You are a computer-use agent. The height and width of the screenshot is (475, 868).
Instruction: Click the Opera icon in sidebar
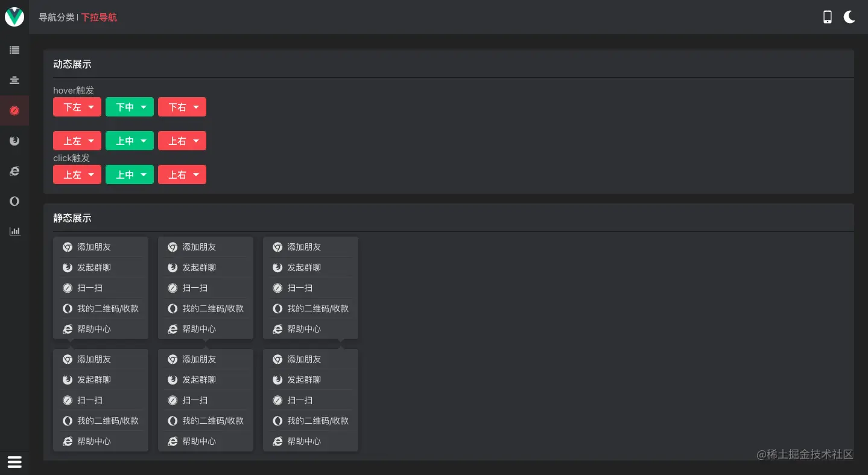14,201
